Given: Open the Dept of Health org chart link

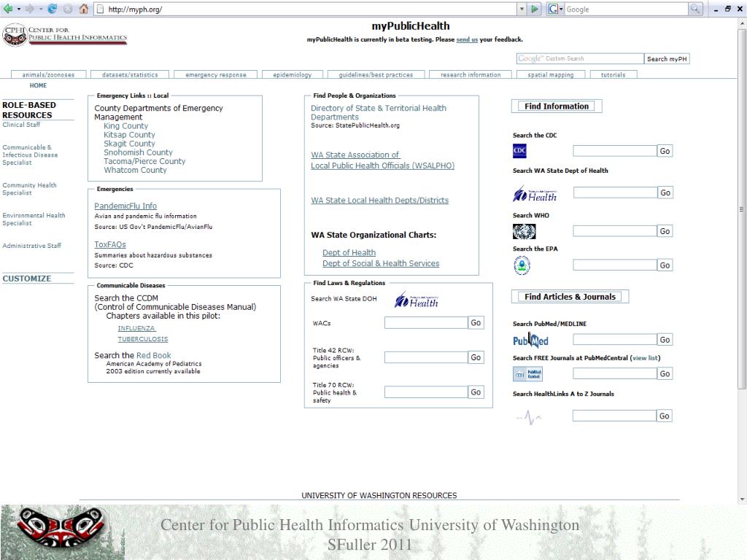Looking at the screenshot, I should tap(349, 252).
